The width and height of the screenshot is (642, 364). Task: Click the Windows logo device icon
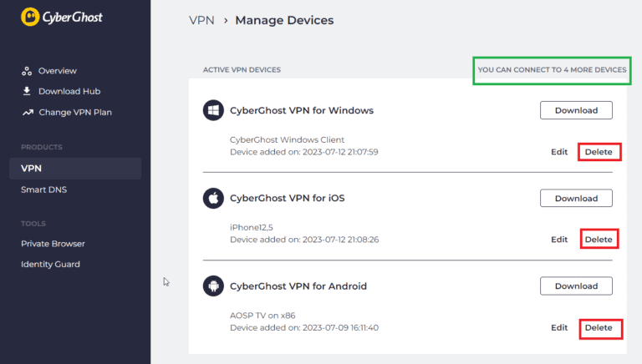coord(213,110)
